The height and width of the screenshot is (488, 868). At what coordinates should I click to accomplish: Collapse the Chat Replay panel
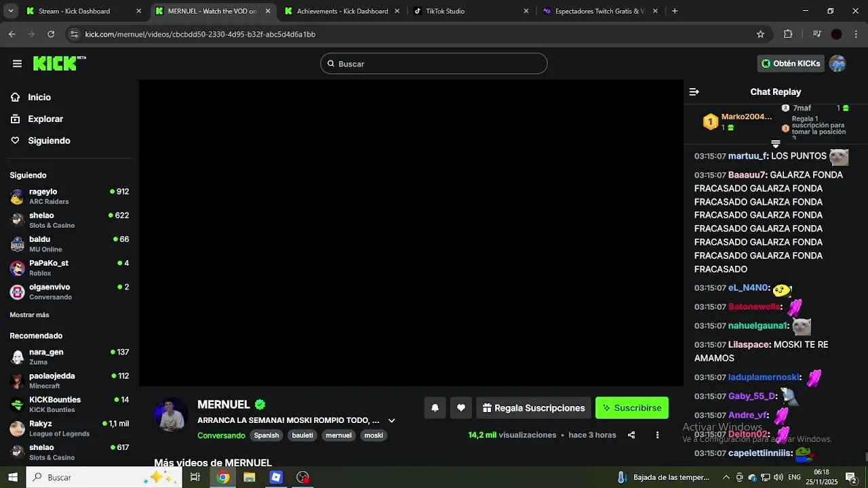[694, 91]
